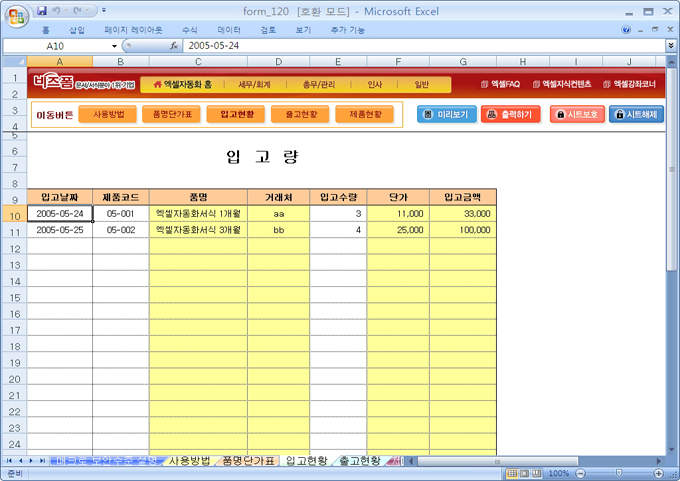
Task: Expand the Name Box dropdown
Action: pos(114,46)
